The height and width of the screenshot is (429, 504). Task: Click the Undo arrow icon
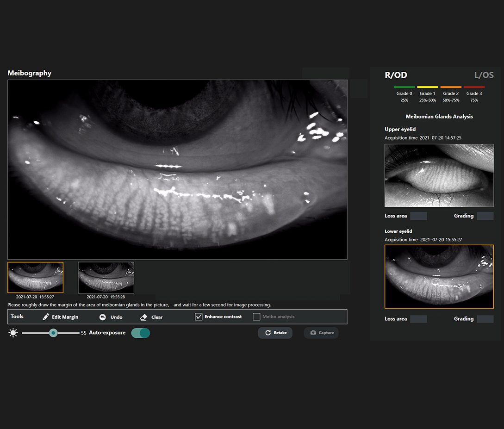103,317
